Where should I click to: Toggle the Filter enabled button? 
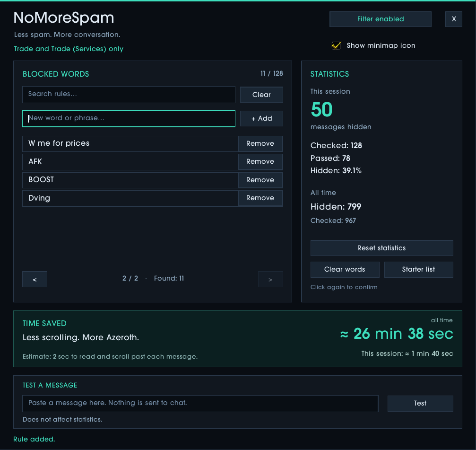coord(381,19)
